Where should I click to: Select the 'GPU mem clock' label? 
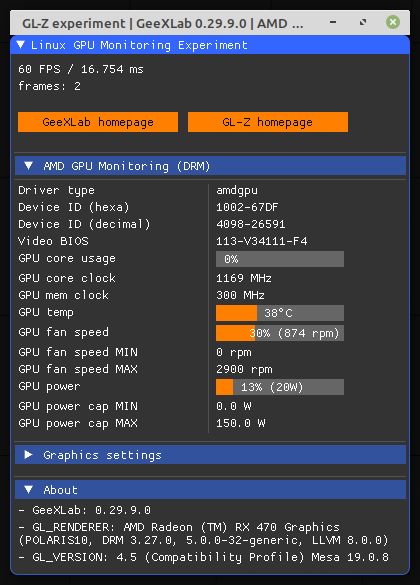click(x=63, y=295)
